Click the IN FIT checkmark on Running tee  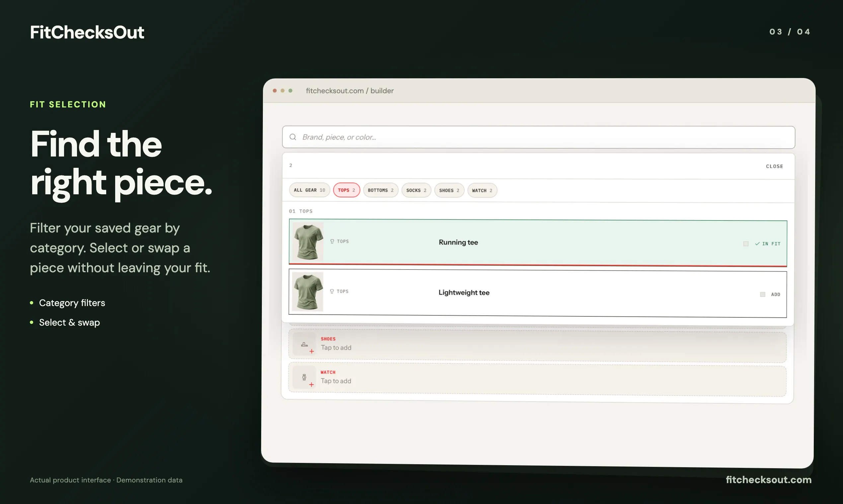click(x=757, y=243)
